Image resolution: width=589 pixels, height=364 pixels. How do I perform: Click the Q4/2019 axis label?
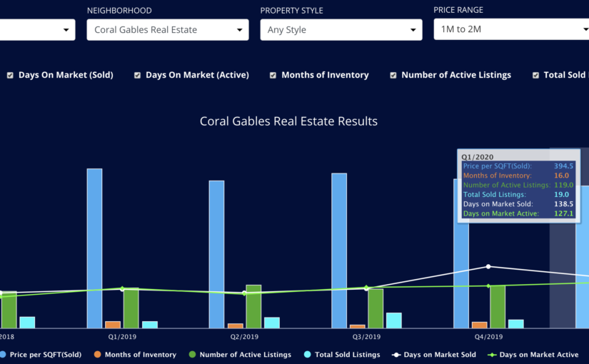488,337
